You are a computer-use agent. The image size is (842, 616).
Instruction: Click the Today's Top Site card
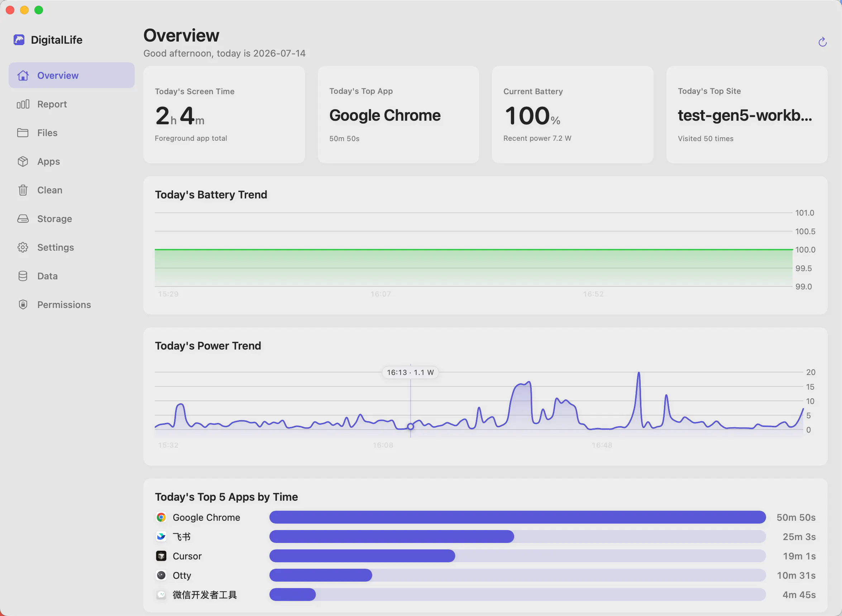746,115
